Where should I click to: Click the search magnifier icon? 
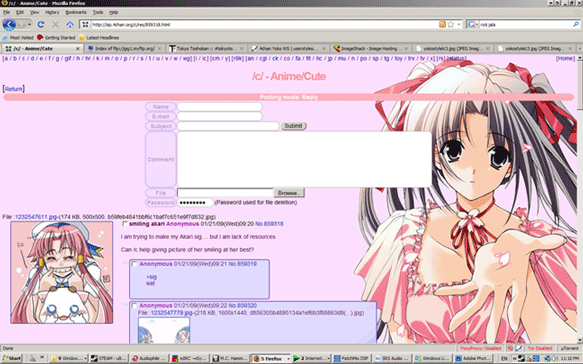(576, 25)
